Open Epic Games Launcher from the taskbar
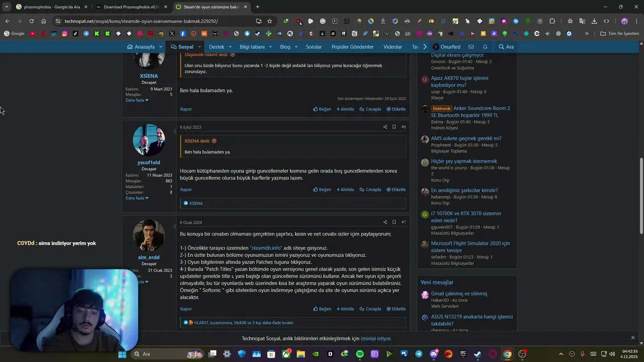This screenshot has width=644, height=362. coord(463,354)
